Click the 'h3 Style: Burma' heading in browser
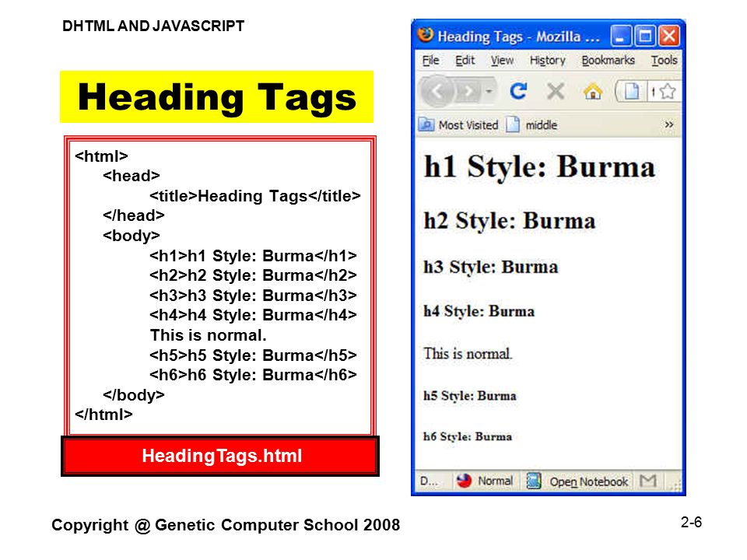The image size is (747, 560). point(491,267)
